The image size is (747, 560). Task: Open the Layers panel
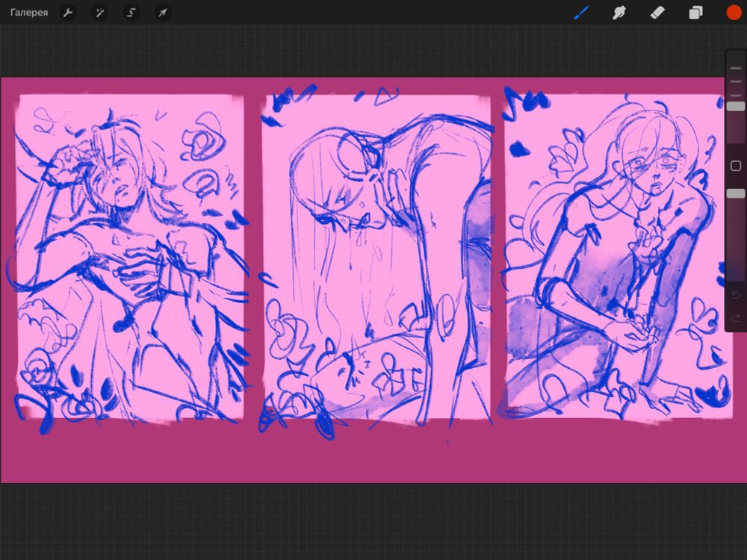pyautogui.click(x=695, y=13)
